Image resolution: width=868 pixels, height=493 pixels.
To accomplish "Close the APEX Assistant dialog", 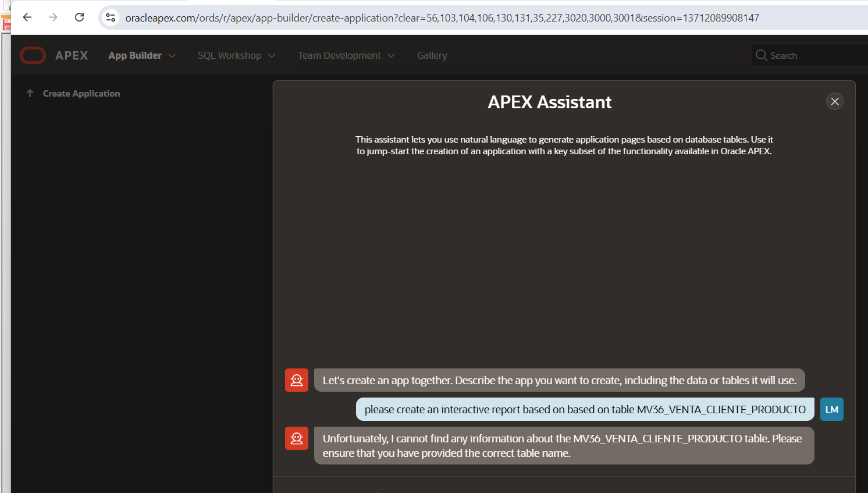I will tap(835, 101).
